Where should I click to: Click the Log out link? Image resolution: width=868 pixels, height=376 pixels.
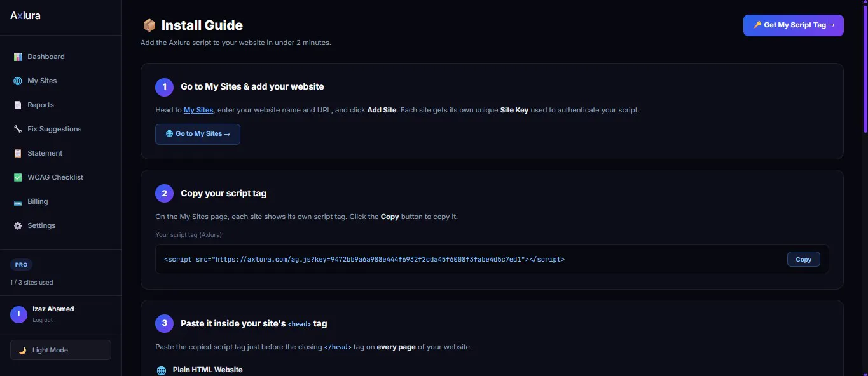coord(43,320)
